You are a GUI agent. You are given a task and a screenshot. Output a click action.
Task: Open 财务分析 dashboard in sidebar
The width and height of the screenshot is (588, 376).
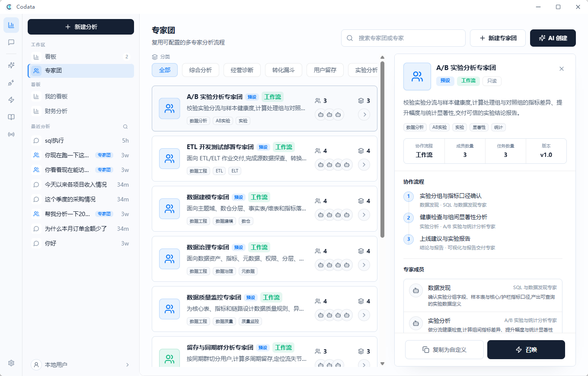click(81, 111)
